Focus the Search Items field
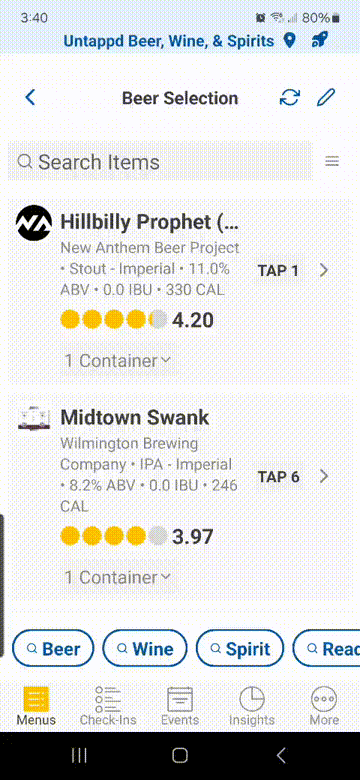Viewport: 360px width, 780px height. click(x=160, y=161)
